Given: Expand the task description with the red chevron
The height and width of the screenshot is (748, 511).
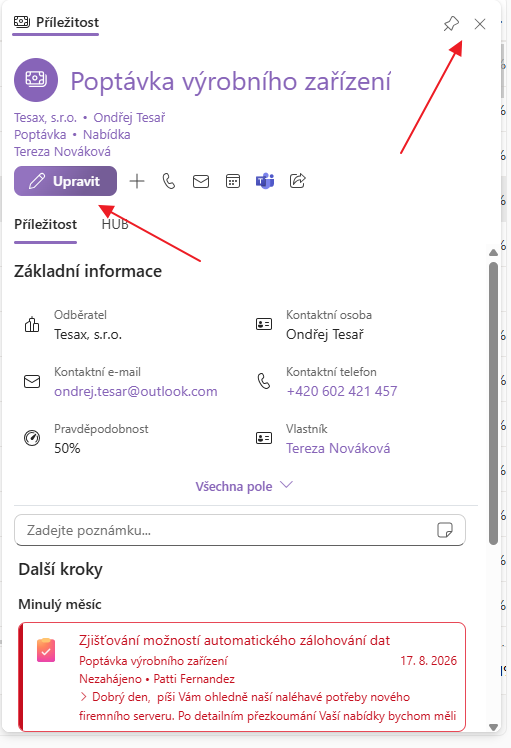Looking at the screenshot, I should click(x=83, y=697).
